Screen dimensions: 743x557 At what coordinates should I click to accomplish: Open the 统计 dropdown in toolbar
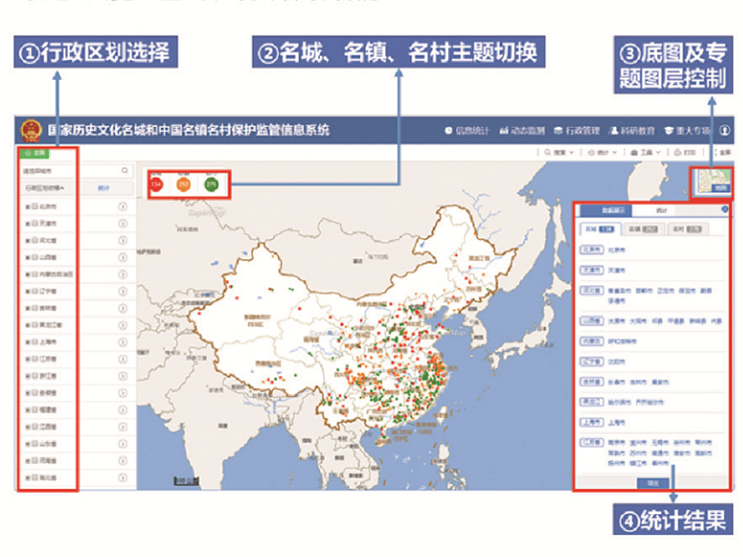coord(604,153)
